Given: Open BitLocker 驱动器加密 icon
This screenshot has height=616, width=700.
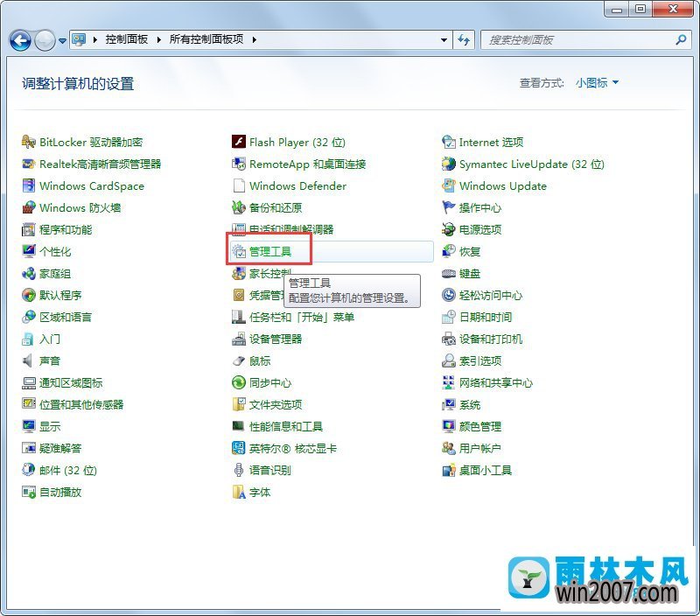Looking at the screenshot, I should click(x=29, y=142).
